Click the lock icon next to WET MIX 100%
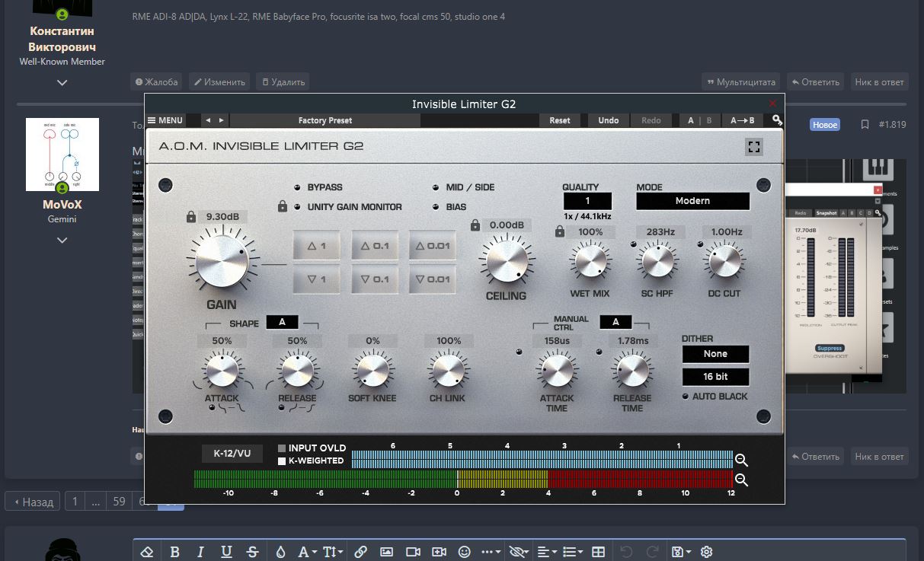 pyautogui.click(x=560, y=231)
